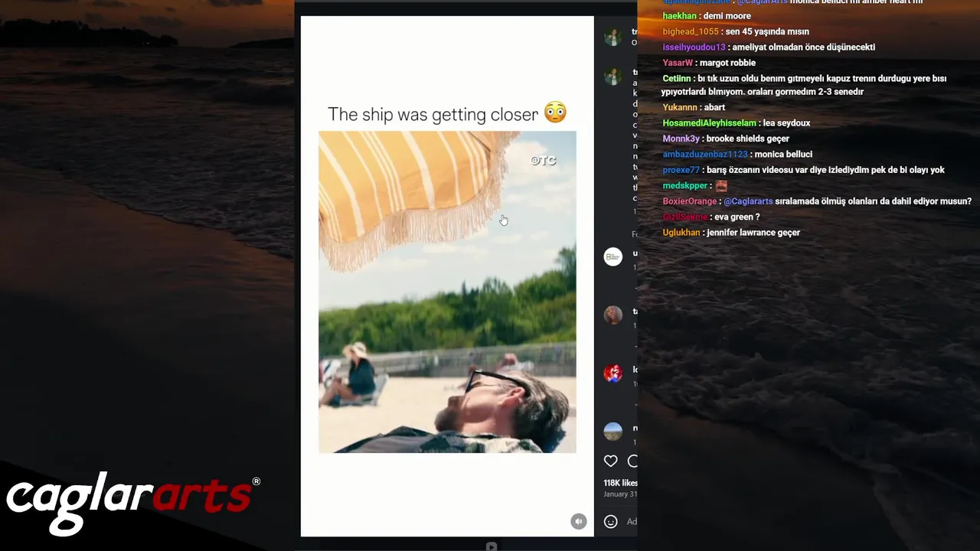Open chat user medskpper's profile
This screenshot has height=551, width=980.
(684, 186)
